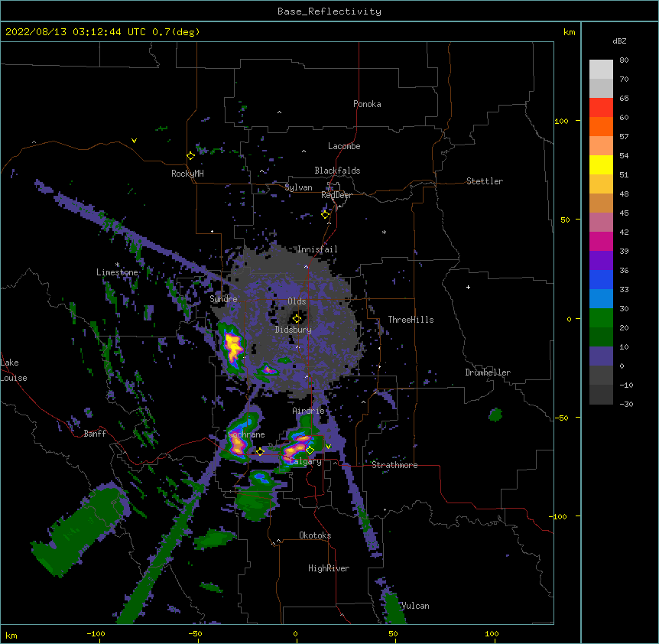Image resolution: width=659 pixels, height=644 pixels.
Task: Click the 80 value on the dBZ legend
Action: pyautogui.click(x=624, y=60)
